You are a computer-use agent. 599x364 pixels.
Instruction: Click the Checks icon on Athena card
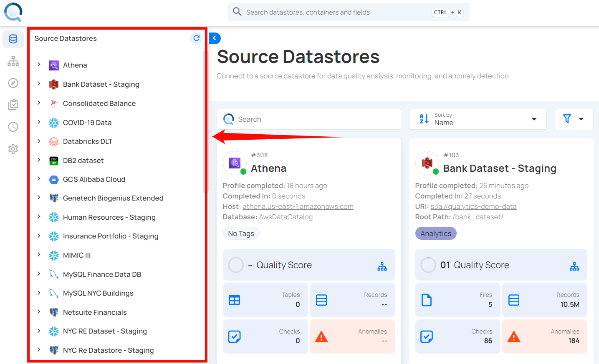click(x=235, y=336)
